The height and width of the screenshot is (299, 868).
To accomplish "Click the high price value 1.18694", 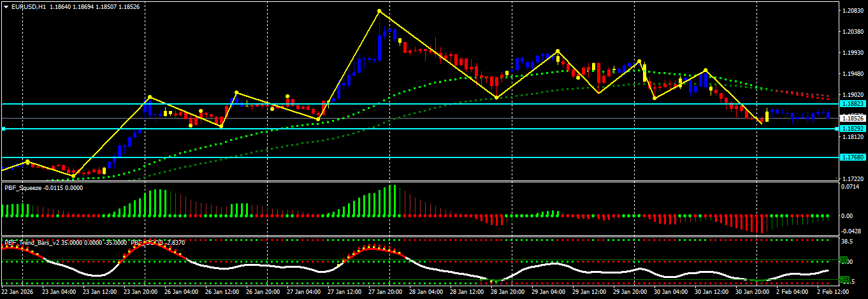I will 83,6.
